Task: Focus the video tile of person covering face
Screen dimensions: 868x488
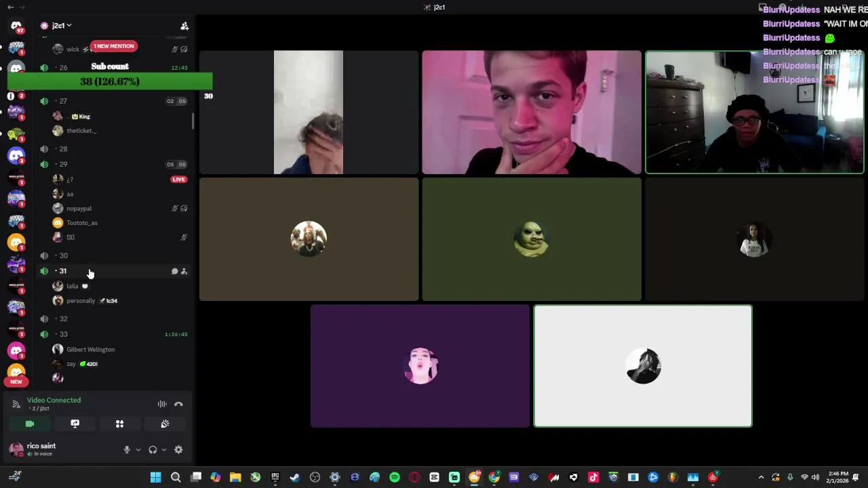Action: point(309,113)
